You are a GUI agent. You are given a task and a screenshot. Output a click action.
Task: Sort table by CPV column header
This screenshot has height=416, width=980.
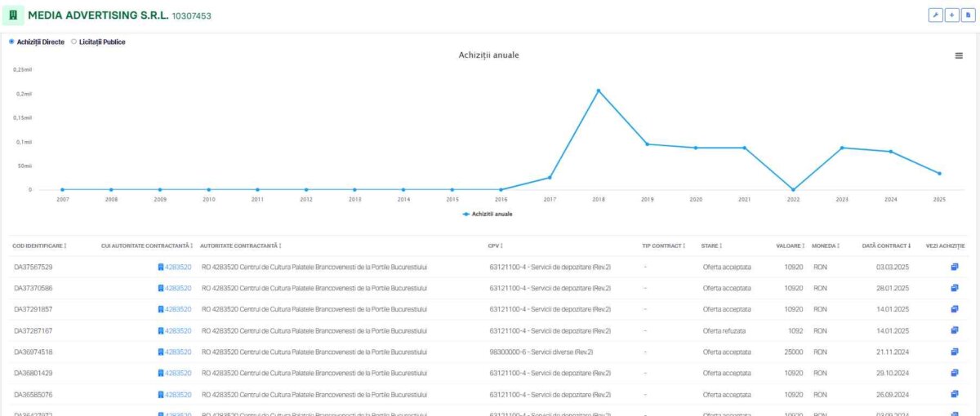[496, 246]
